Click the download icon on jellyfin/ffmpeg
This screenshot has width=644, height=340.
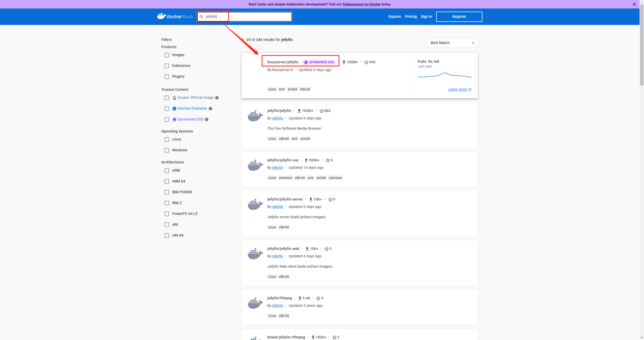pos(300,298)
